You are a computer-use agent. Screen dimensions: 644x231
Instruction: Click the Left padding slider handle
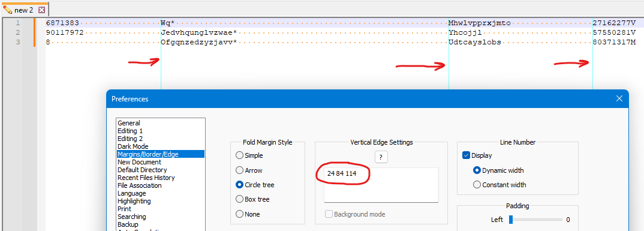510,220
